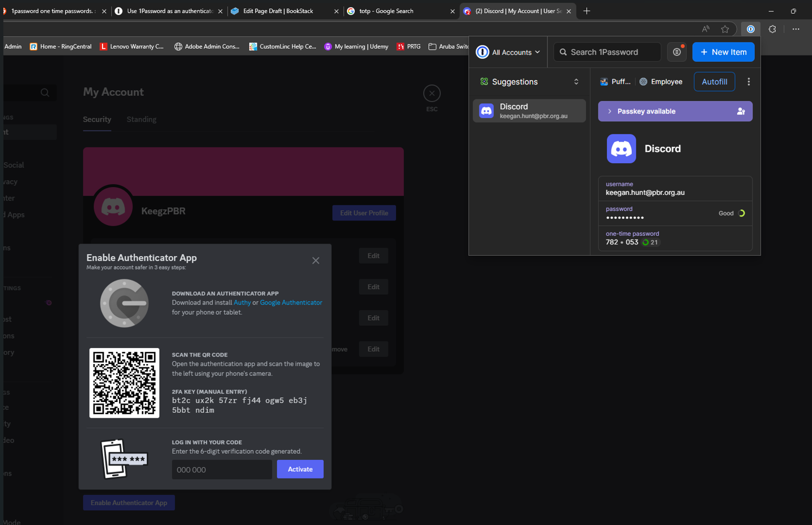812x525 pixels.
Task: Click the one-time password countdown timer
Action: point(650,242)
